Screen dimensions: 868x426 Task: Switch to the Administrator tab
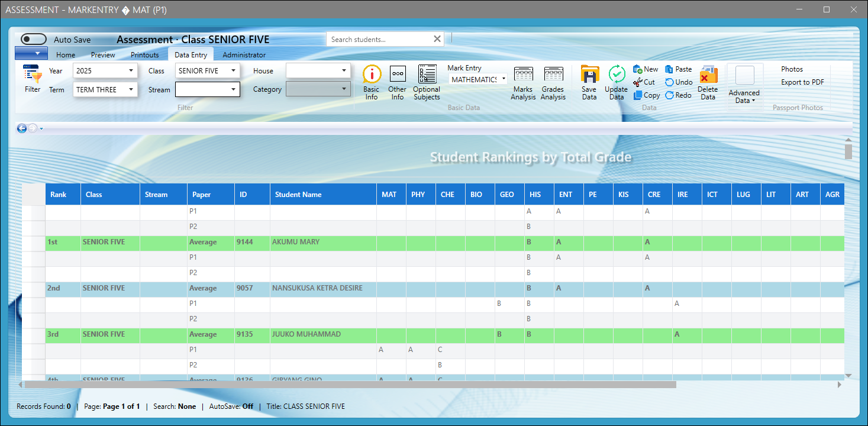244,54
